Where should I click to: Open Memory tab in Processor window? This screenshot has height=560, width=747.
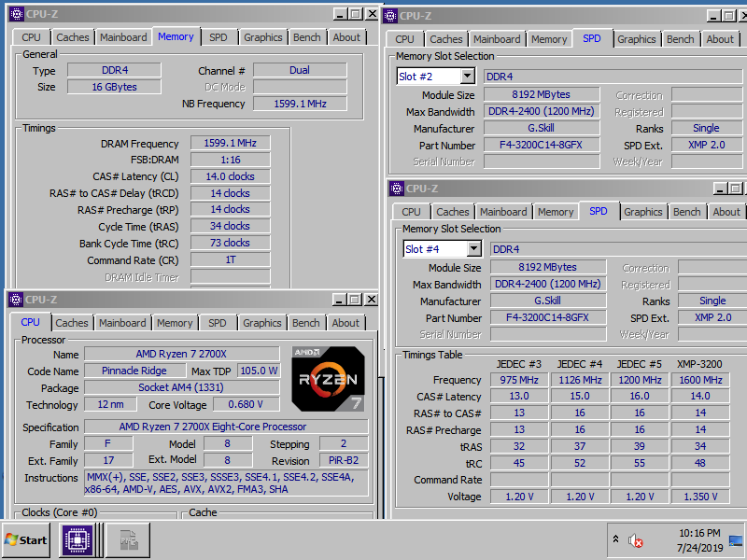[175, 323]
